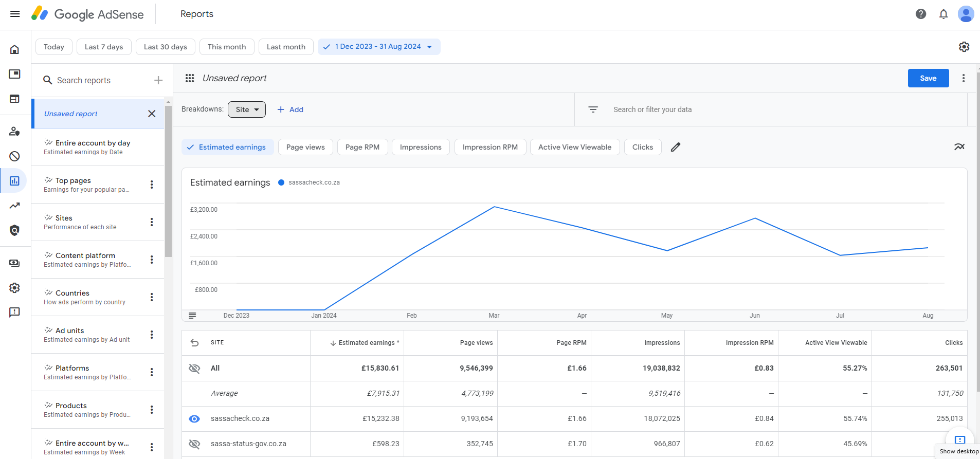This screenshot has height=459, width=980.
Task: Enable the Page RPM metric chip
Action: 362,147
